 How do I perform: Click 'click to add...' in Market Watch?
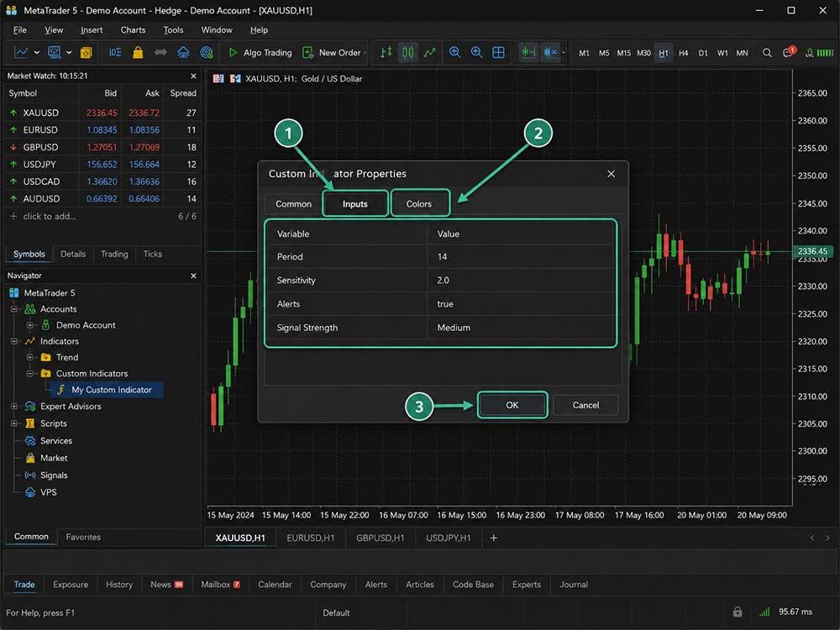click(50, 217)
